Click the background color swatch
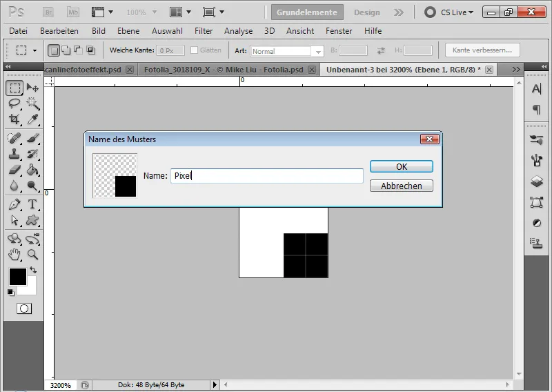This screenshot has width=552, height=392. point(31,289)
